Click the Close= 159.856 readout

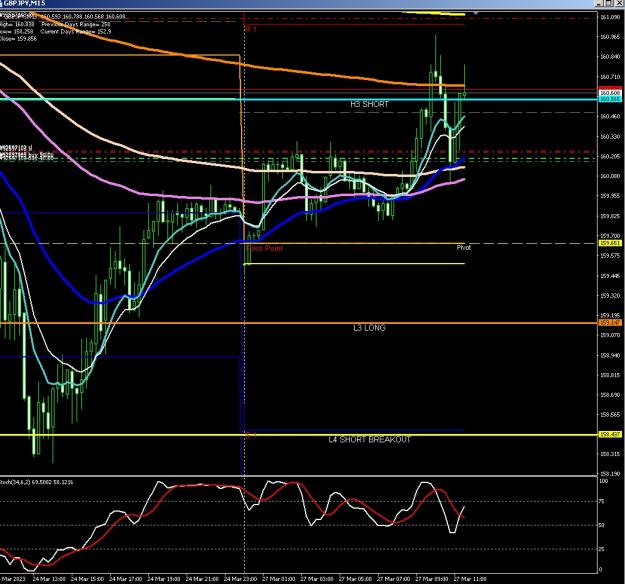[18, 39]
